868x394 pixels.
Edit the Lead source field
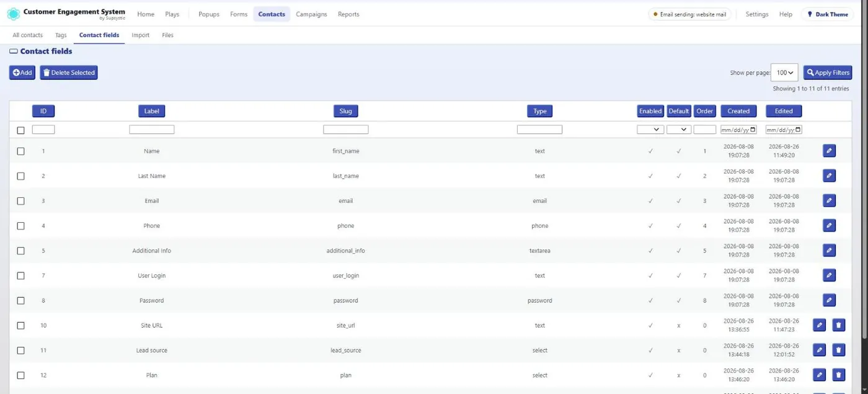[x=819, y=350]
